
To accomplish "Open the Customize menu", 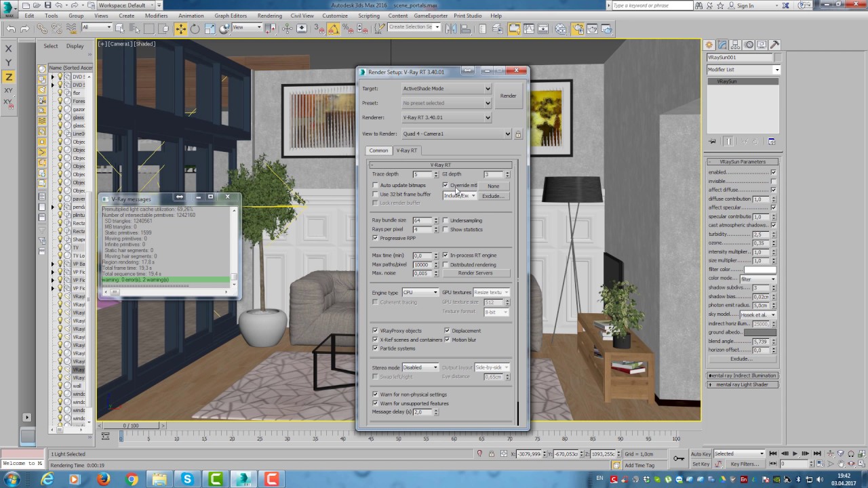I will point(335,16).
